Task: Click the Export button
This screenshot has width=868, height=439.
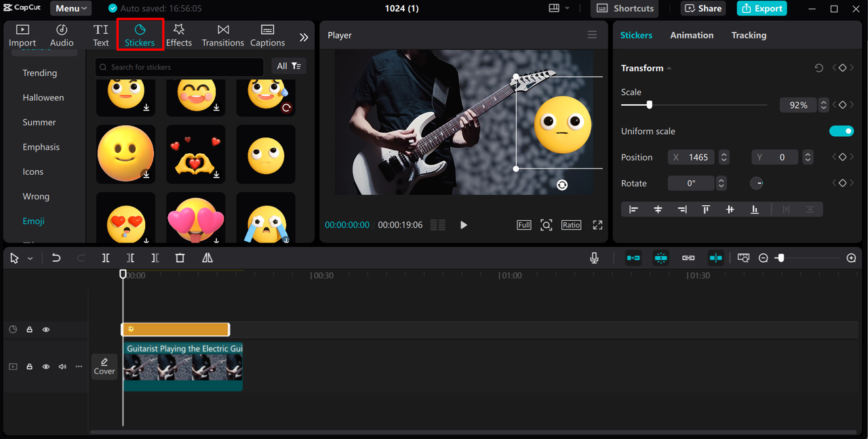Action: [762, 9]
